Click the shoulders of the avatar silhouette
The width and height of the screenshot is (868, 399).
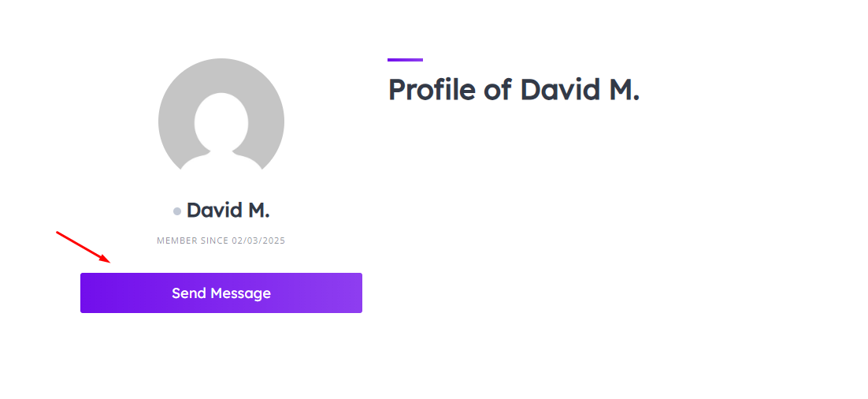(x=221, y=160)
